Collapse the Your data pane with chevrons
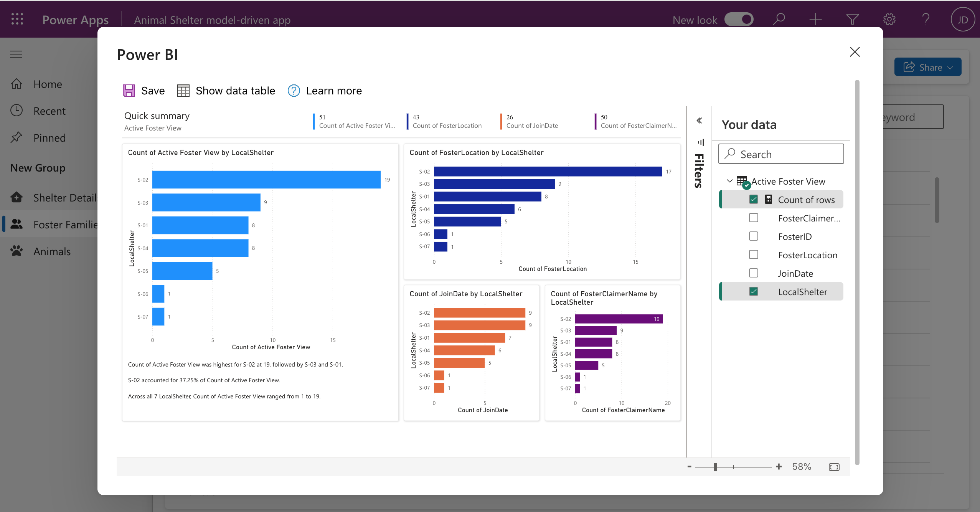Image resolution: width=980 pixels, height=512 pixels. click(699, 121)
